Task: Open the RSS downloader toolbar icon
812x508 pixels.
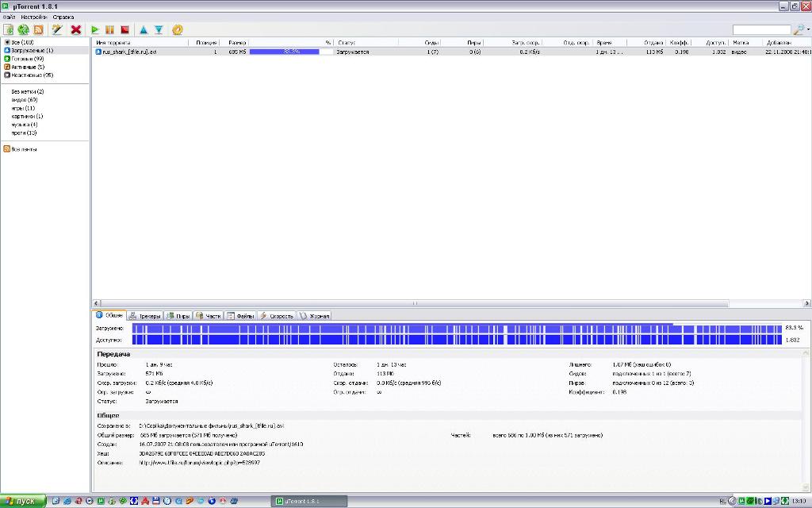Action: 38,29
